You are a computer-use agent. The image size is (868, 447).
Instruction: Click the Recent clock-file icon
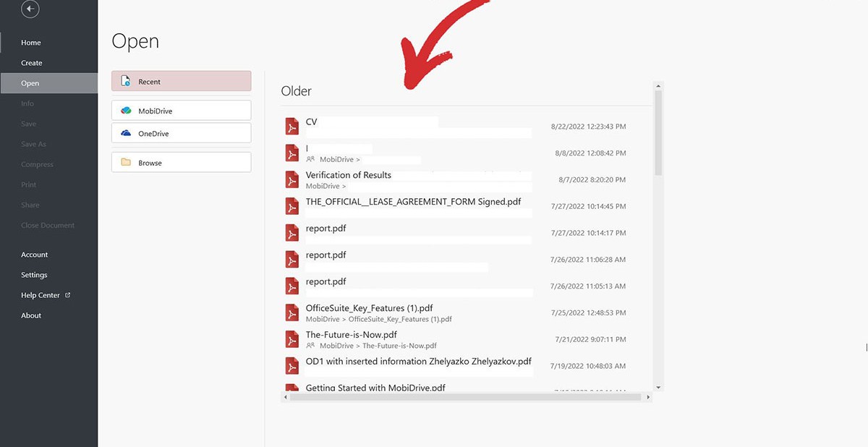click(126, 81)
